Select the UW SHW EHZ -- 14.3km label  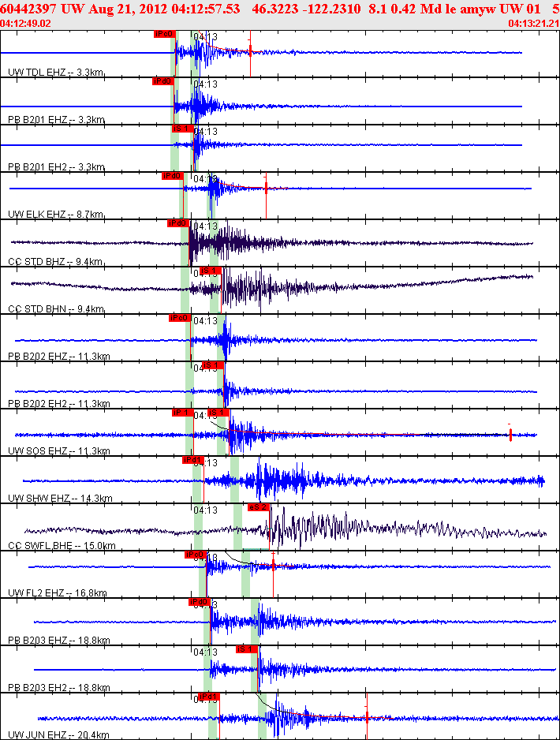click(60, 498)
